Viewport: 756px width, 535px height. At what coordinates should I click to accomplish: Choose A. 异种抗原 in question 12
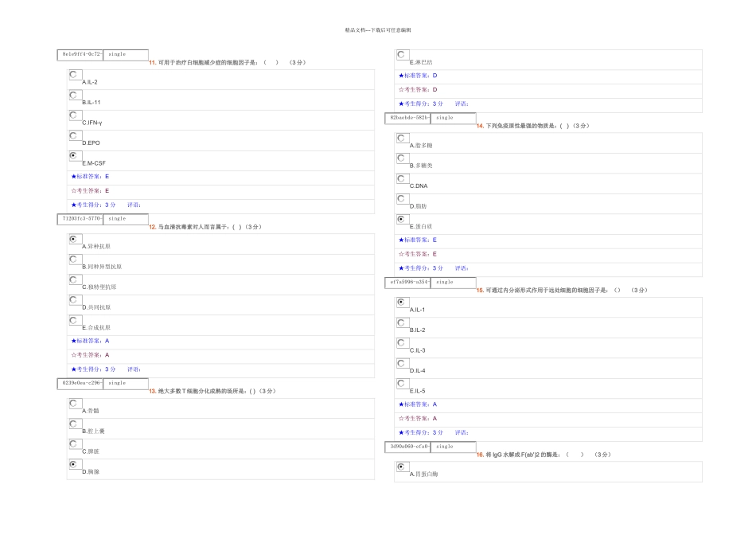(x=73, y=239)
